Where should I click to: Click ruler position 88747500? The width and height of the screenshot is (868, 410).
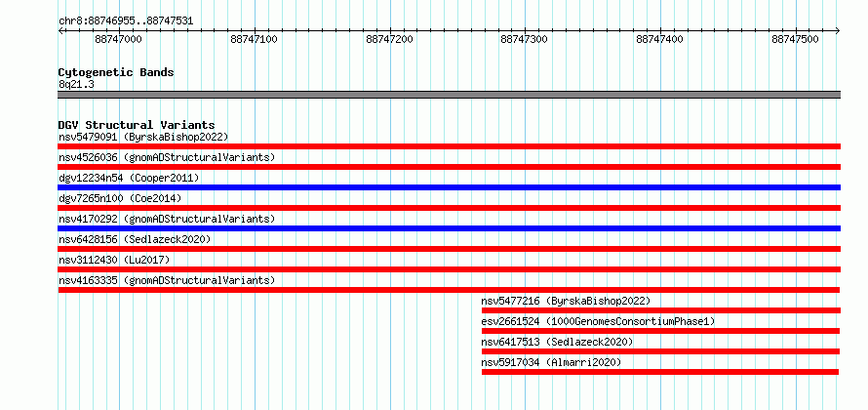tap(796, 39)
